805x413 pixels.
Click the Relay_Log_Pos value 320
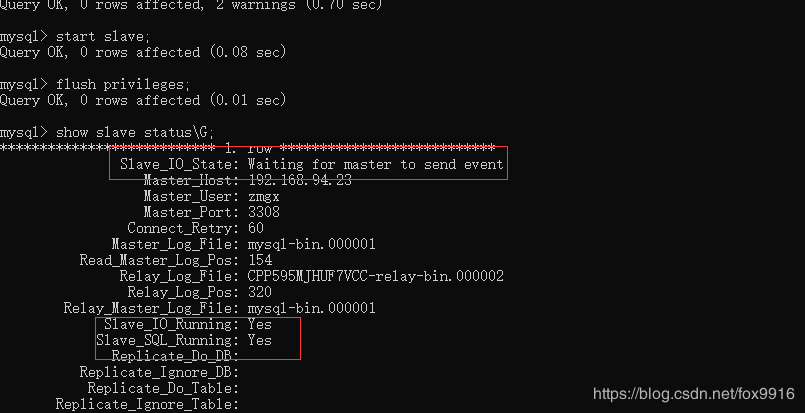[x=260, y=292]
